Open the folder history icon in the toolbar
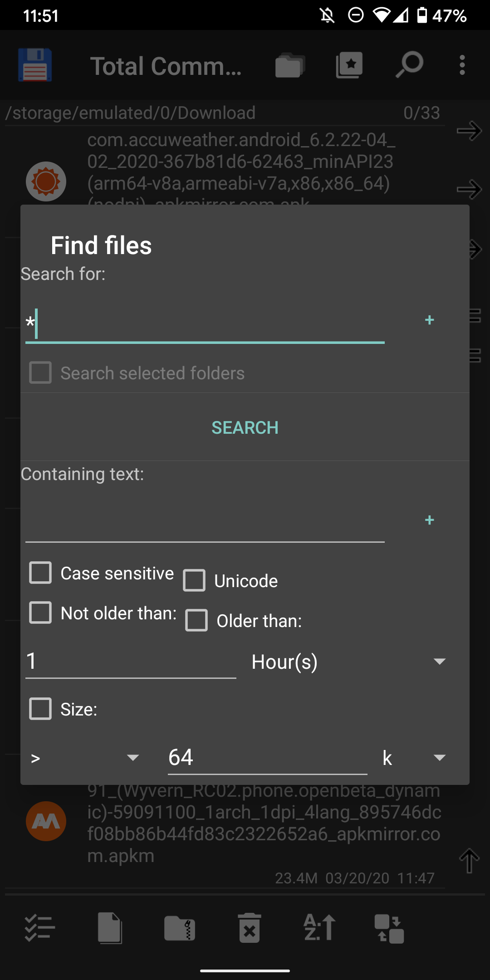Viewport: 490px width, 980px height. pyautogui.click(x=289, y=65)
